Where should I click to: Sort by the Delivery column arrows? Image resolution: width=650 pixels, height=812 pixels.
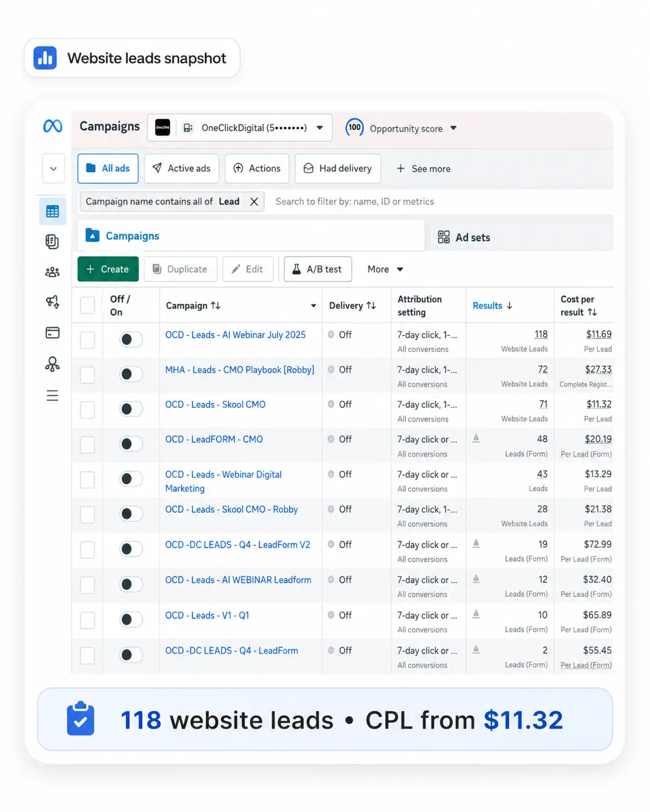click(x=371, y=305)
